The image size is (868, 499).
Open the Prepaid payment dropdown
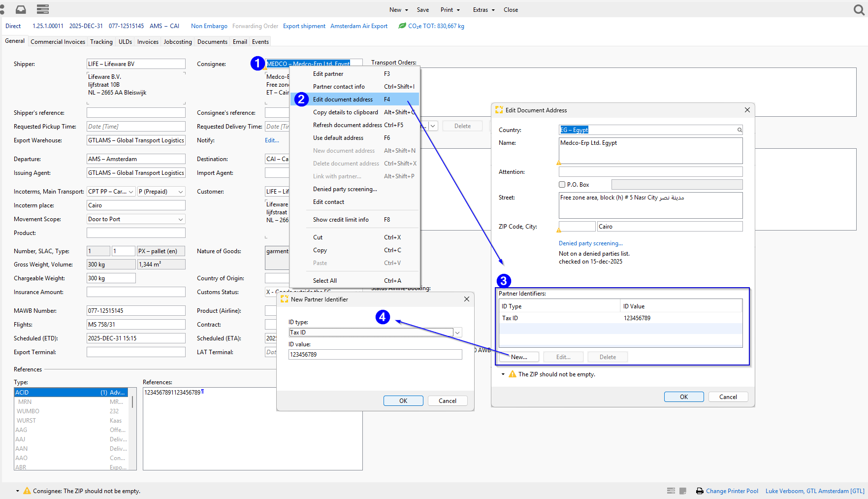181,192
